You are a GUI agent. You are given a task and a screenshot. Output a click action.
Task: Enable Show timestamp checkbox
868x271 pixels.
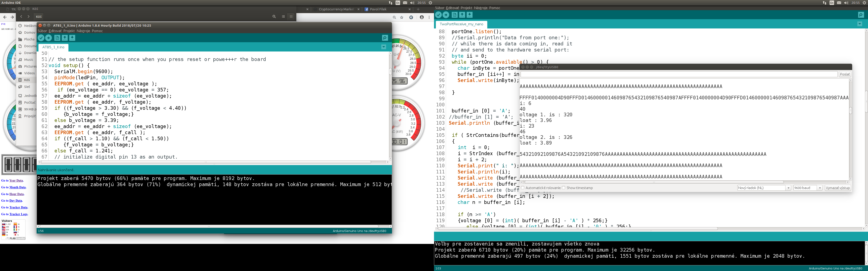(563, 188)
